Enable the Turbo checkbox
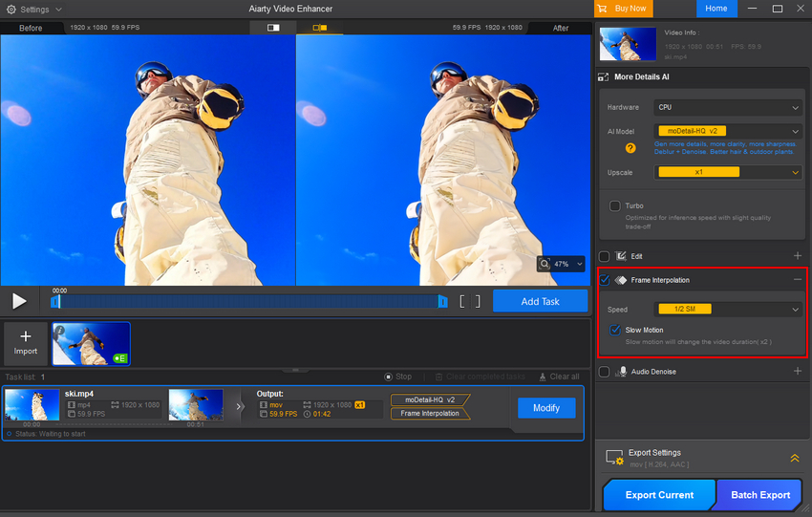The image size is (812, 517). pos(614,205)
